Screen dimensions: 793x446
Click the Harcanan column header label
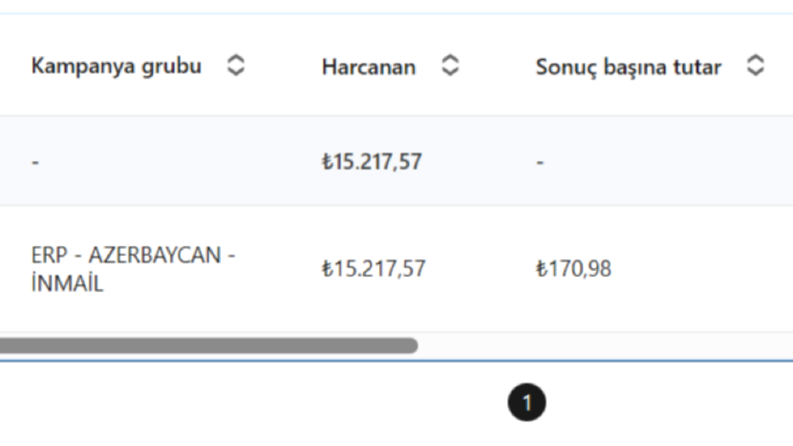click(x=369, y=67)
